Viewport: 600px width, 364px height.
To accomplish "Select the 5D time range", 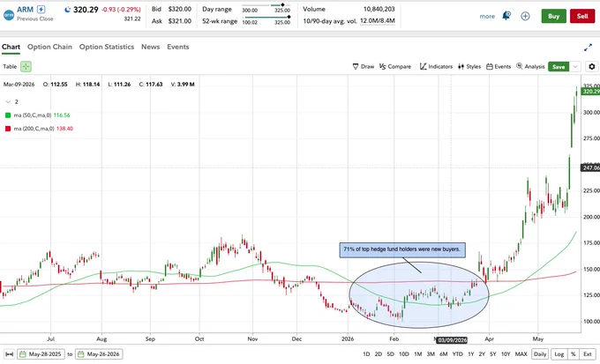I will (390, 354).
